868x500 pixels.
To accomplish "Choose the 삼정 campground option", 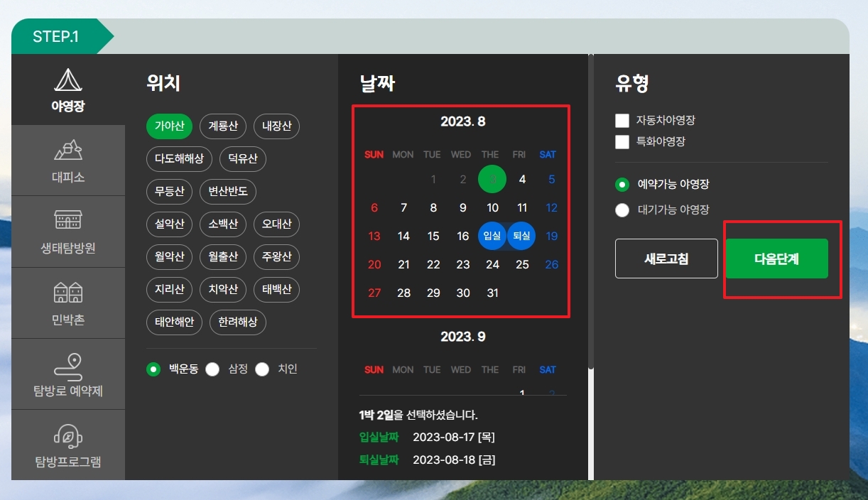I will (211, 369).
